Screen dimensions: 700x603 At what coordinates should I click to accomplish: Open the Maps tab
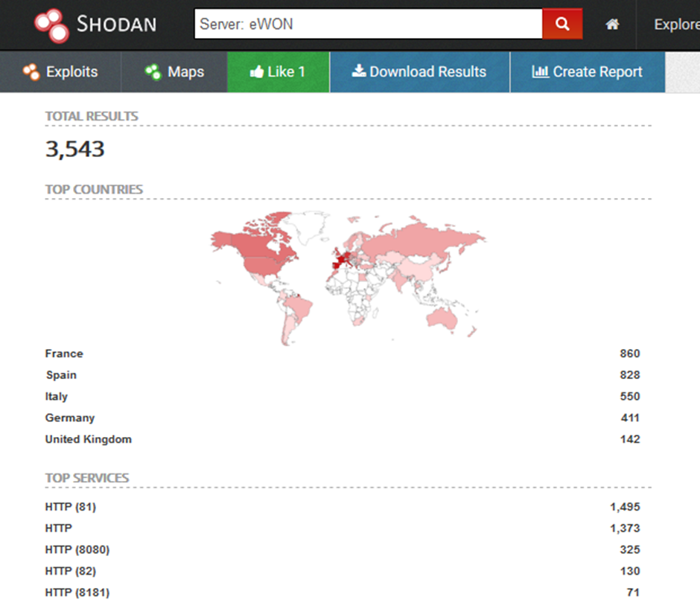coord(174,72)
